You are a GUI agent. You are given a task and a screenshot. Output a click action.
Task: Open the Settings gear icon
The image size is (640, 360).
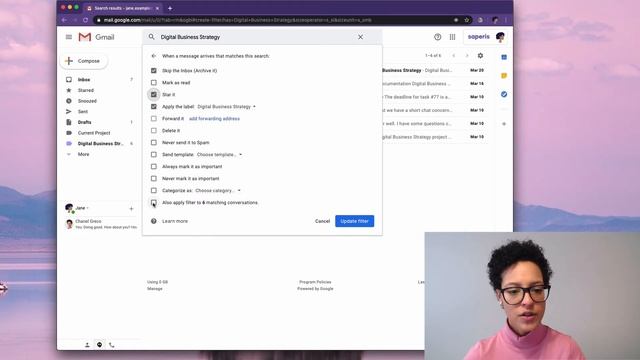(480, 56)
